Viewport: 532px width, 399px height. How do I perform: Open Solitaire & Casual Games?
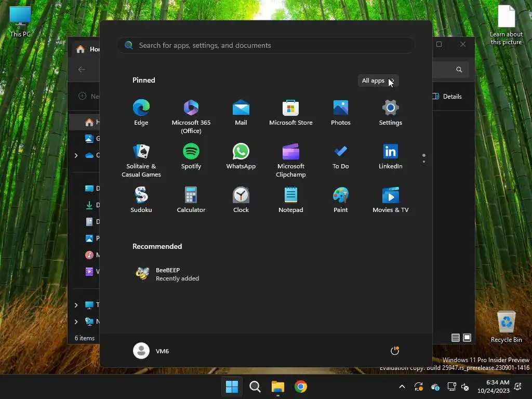click(x=141, y=160)
